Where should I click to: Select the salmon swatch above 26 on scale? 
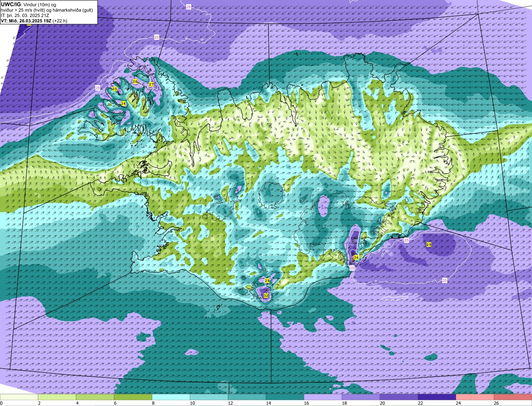click(x=513, y=397)
